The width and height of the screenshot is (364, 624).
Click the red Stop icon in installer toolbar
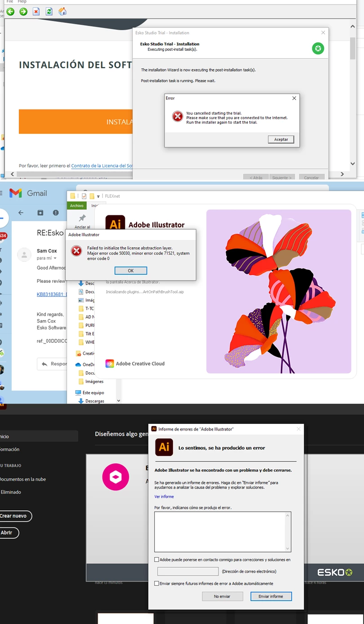coord(36,12)
